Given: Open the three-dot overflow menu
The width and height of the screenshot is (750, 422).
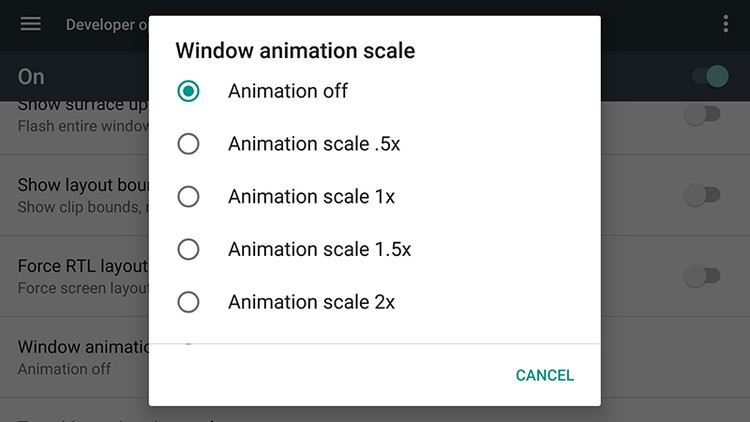Looking at the screenshot, I should click(x=725, y=24).
